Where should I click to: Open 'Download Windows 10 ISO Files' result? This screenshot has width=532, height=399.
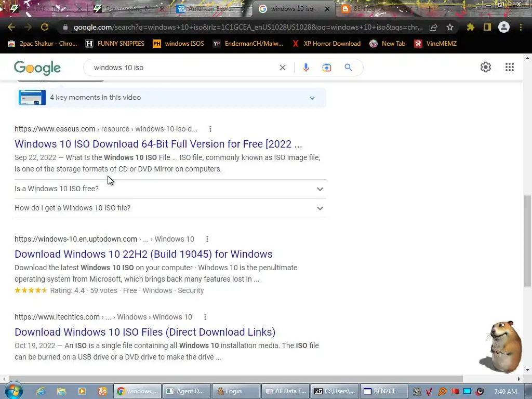145,332
